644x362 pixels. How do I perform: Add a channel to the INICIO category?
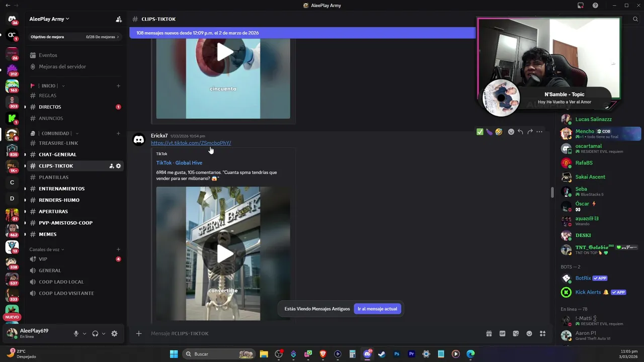tap(119, 86)
